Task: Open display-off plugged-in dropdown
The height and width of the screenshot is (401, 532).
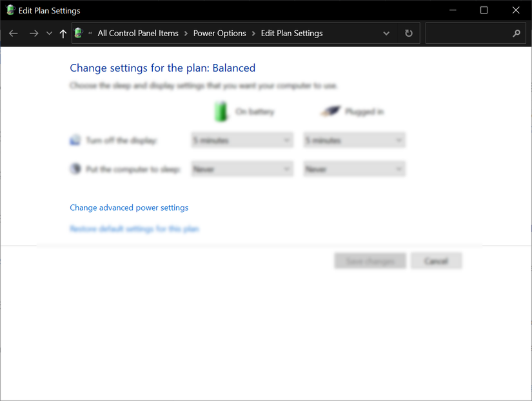Action: (354, 140)
